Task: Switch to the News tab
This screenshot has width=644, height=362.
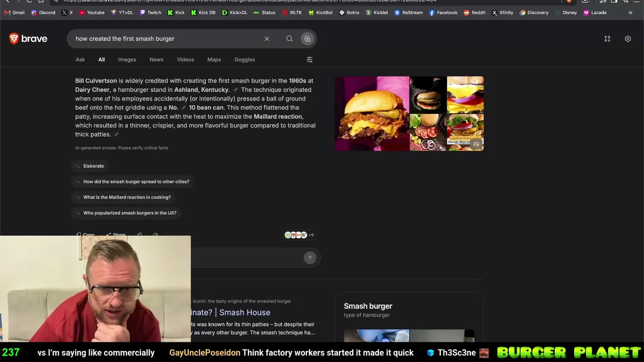Action: [156, 59]
